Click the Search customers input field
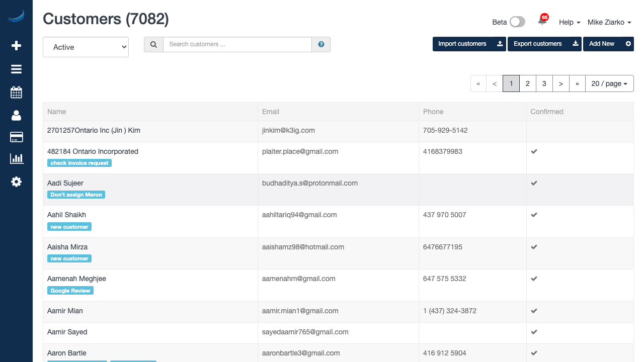This screenshot has width=644, height=362. [x=237, y=44]
